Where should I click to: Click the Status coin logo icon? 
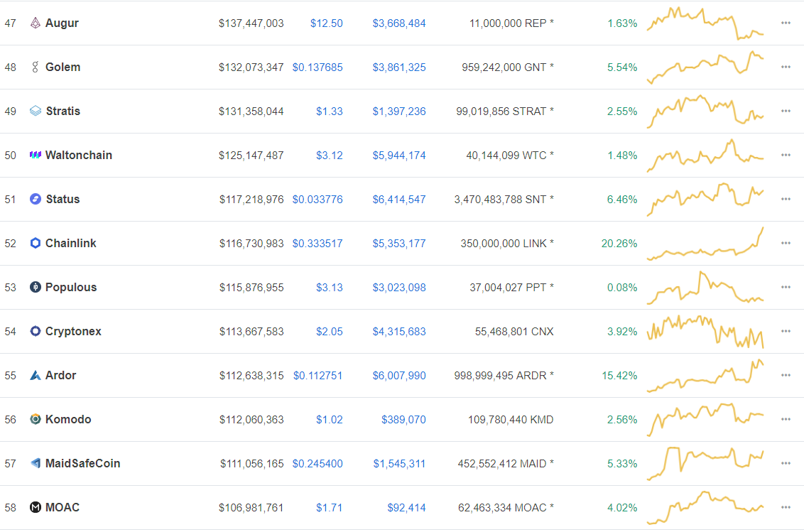pos(35,199)
